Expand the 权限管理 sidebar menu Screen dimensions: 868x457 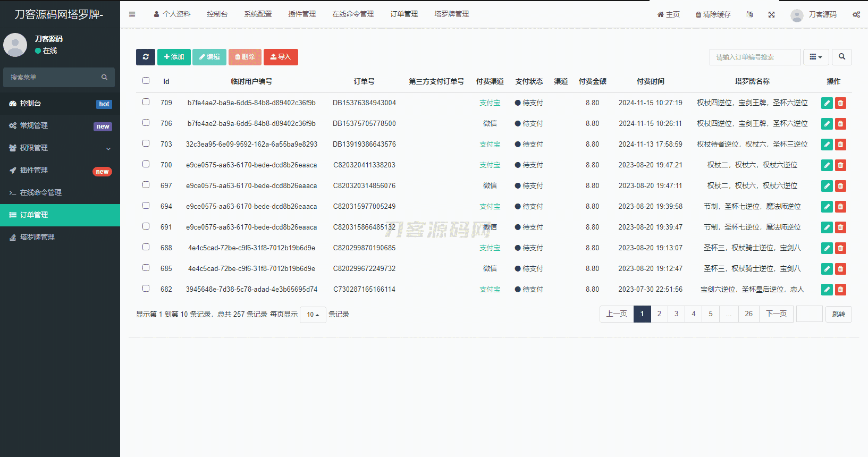60,148
